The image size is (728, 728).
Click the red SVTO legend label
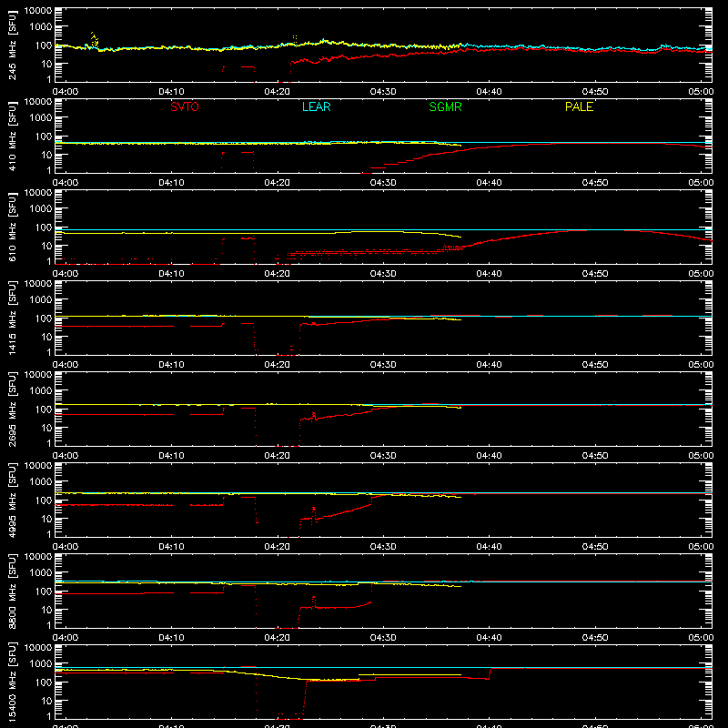point(185,106)
